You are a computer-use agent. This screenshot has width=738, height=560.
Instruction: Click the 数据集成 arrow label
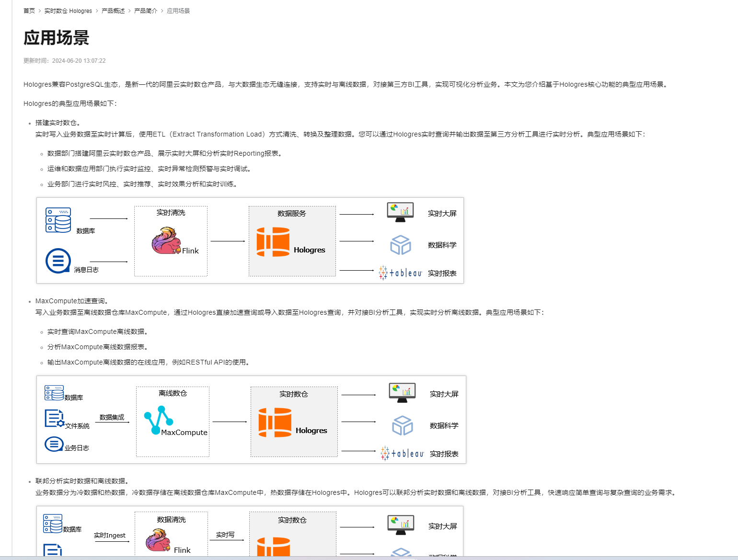[112, 417]
